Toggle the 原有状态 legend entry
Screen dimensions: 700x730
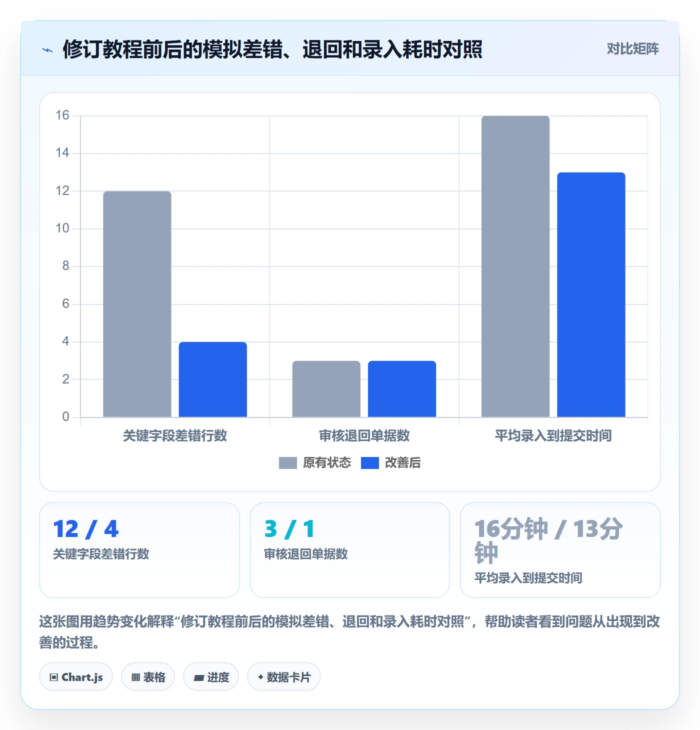point(315,463)
